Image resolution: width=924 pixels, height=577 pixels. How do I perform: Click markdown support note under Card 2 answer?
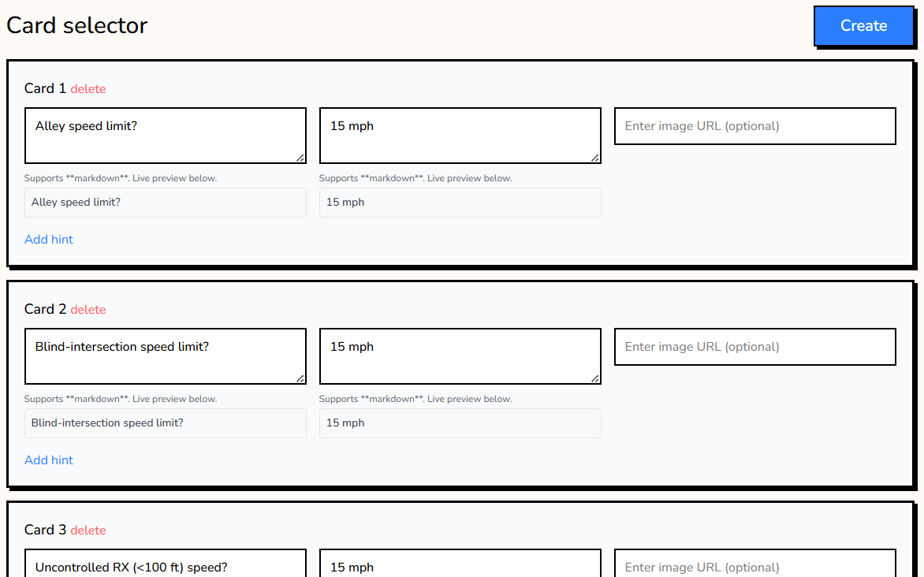point(415,399)
